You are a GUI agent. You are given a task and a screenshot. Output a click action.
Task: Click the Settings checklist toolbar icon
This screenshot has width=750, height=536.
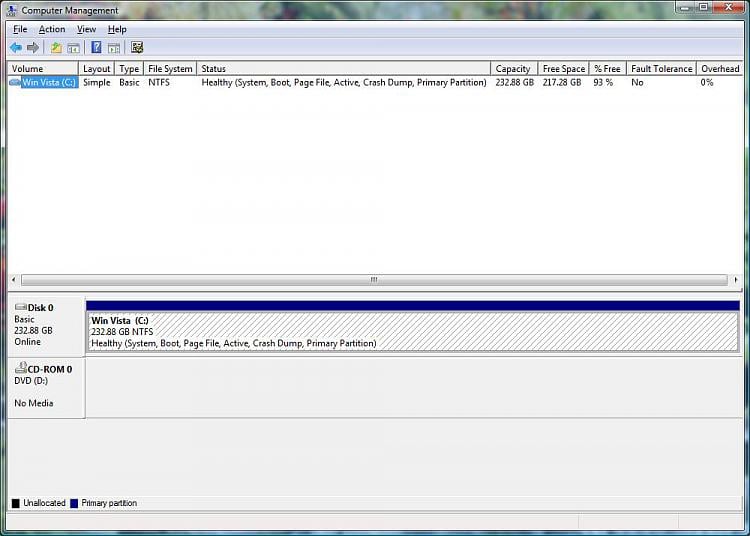click(137, 47)
